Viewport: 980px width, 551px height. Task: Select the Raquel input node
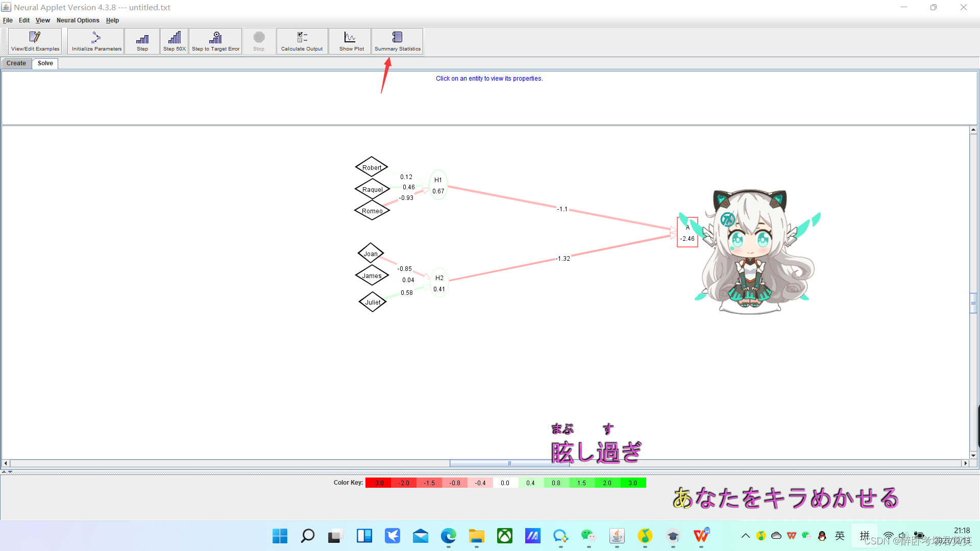[x=372, y=189]
